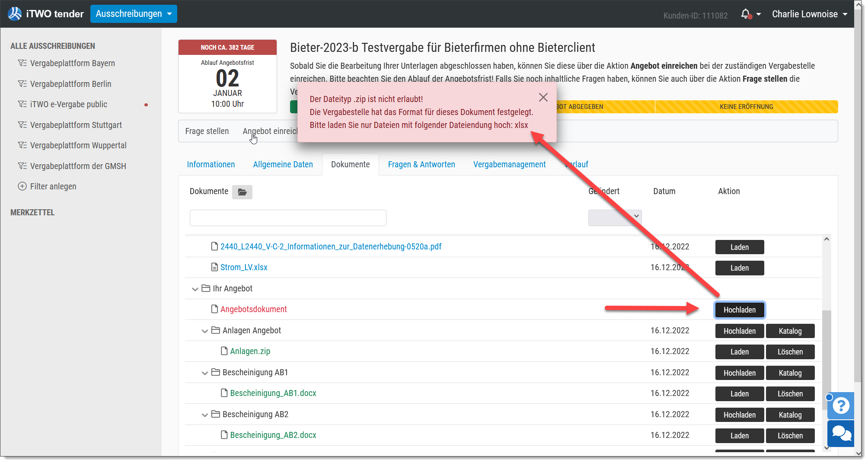Collapse the Ihr Angebot folder
This screenshot has height=463, width=868.
[195, 289]
